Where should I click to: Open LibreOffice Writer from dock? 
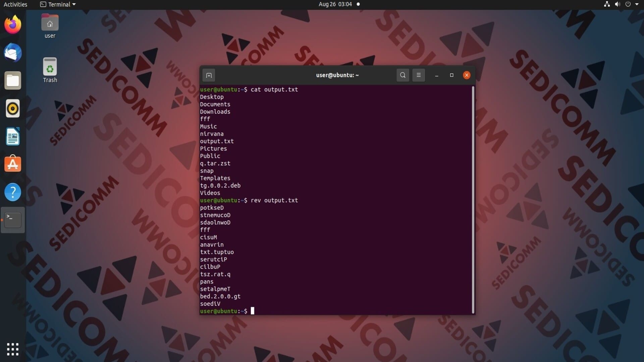(x=13, y=136)
